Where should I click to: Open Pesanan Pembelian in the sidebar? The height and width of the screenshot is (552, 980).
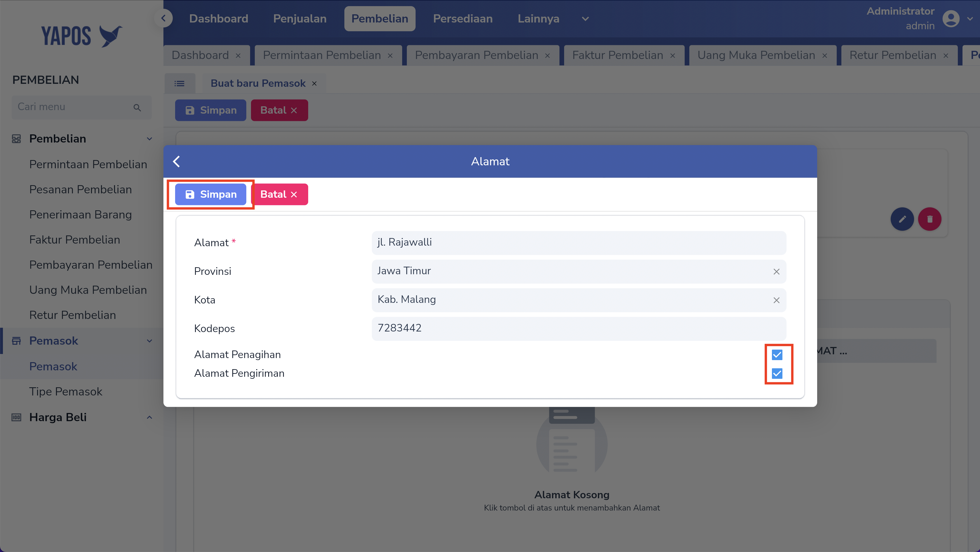[x=81, y=190]
